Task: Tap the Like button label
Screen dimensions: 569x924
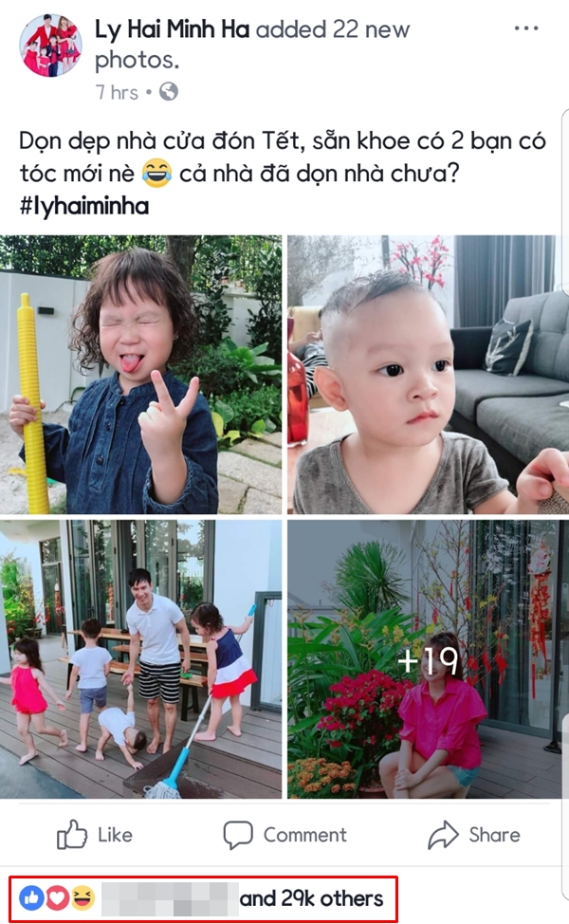Action: [x=115, y=835]
